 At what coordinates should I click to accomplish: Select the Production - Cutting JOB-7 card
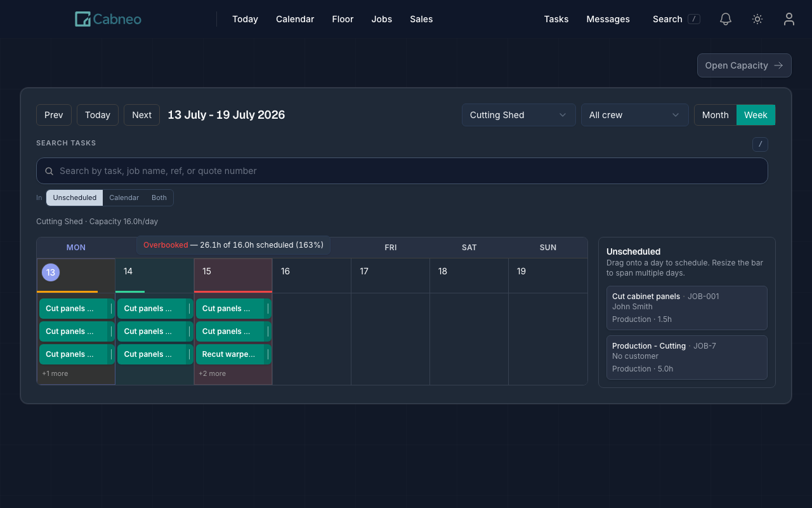686,358
